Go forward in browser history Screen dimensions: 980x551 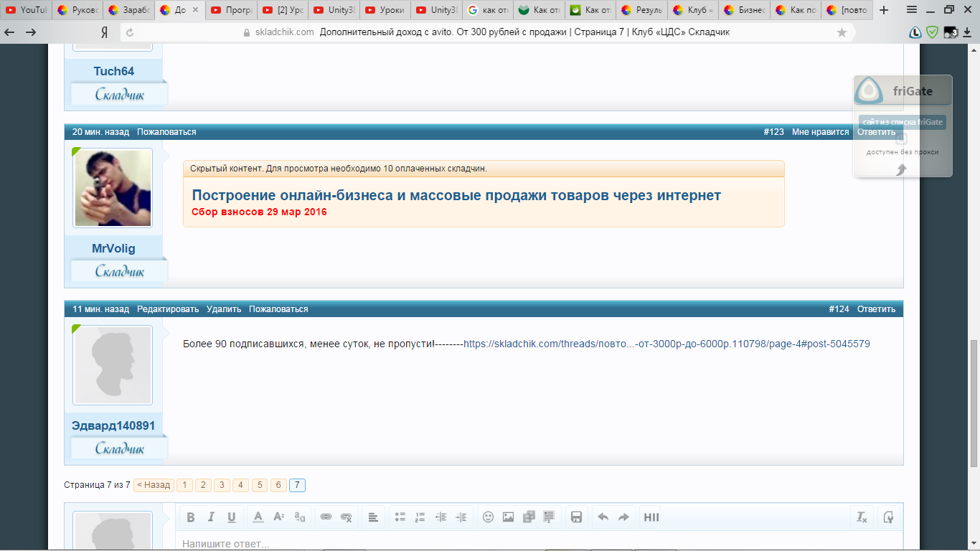tap(31, 32)
